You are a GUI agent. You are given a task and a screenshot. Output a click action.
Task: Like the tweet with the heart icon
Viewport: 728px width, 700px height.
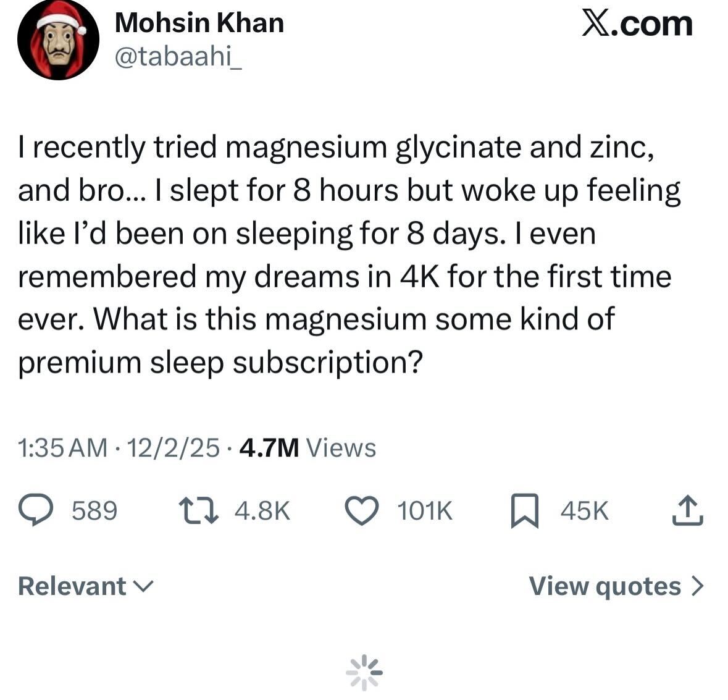coord(362,512)
